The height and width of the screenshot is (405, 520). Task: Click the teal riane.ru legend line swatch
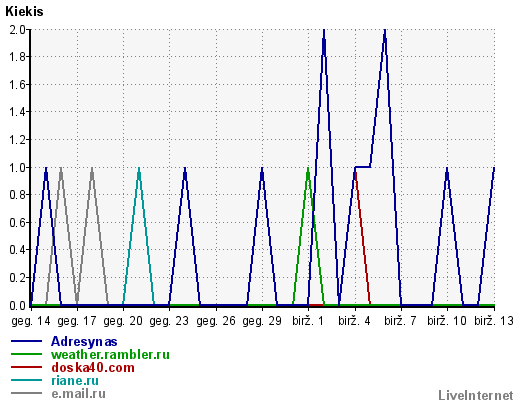[x=27, y=380]
